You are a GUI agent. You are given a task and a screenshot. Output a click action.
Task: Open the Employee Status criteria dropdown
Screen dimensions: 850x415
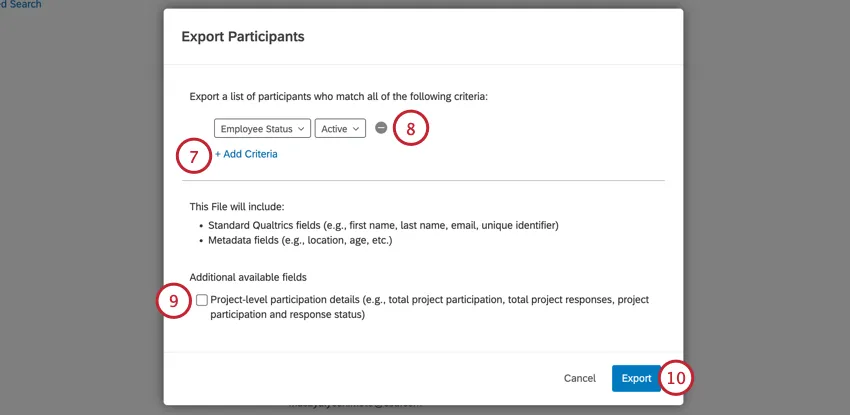coord(262,129)
